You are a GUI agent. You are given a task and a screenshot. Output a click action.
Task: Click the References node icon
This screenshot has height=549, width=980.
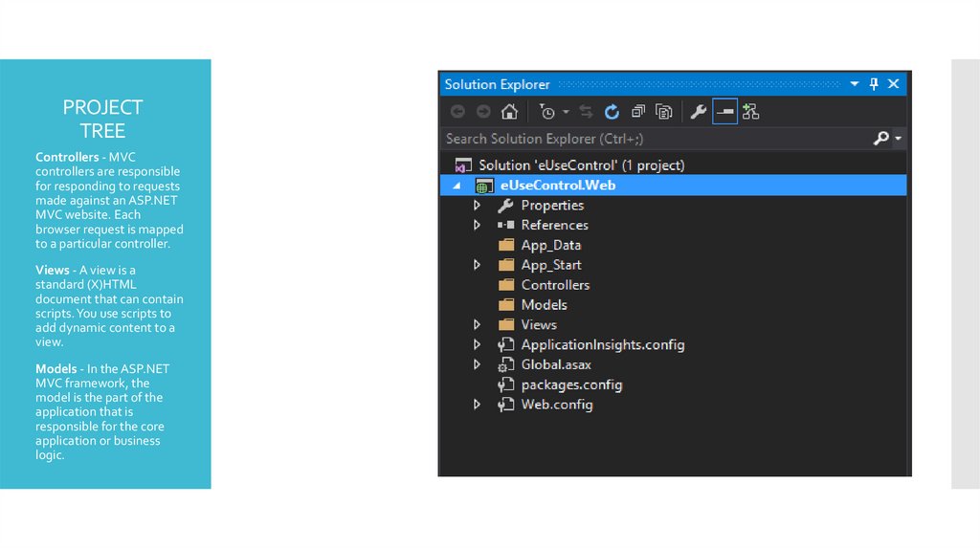pyautogui.click(x=506, y=225)
